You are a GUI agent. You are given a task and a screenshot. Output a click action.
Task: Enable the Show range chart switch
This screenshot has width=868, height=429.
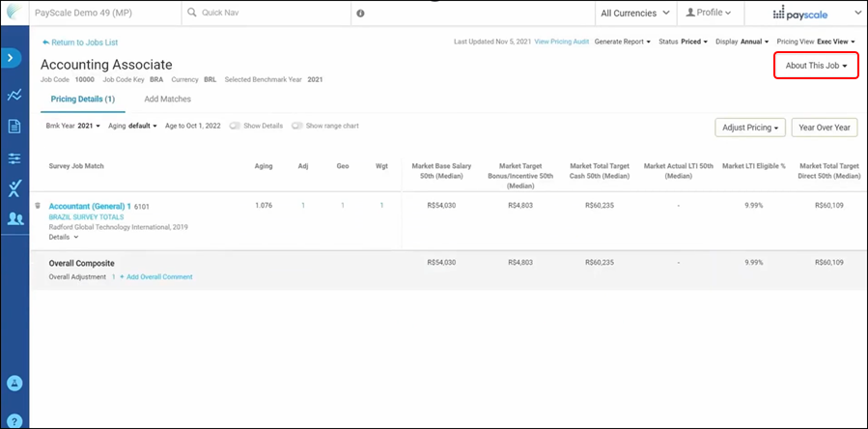(x=297, y=127)
